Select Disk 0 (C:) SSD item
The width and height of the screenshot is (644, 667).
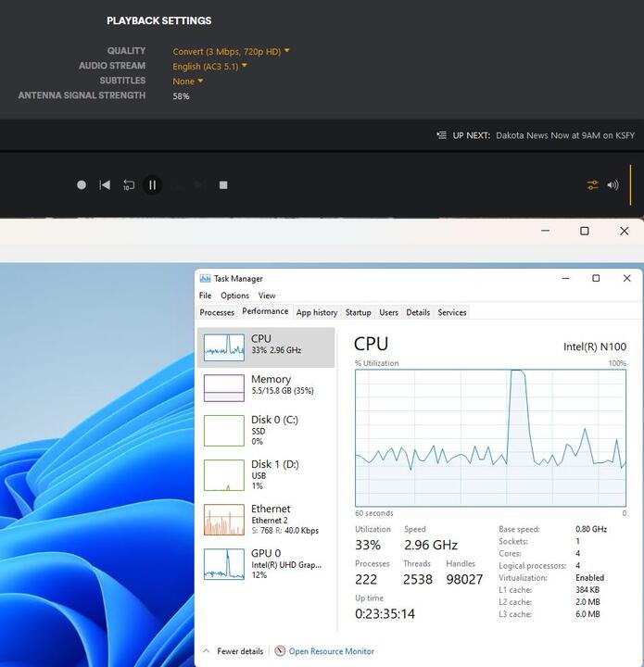[x=266, y=430]
